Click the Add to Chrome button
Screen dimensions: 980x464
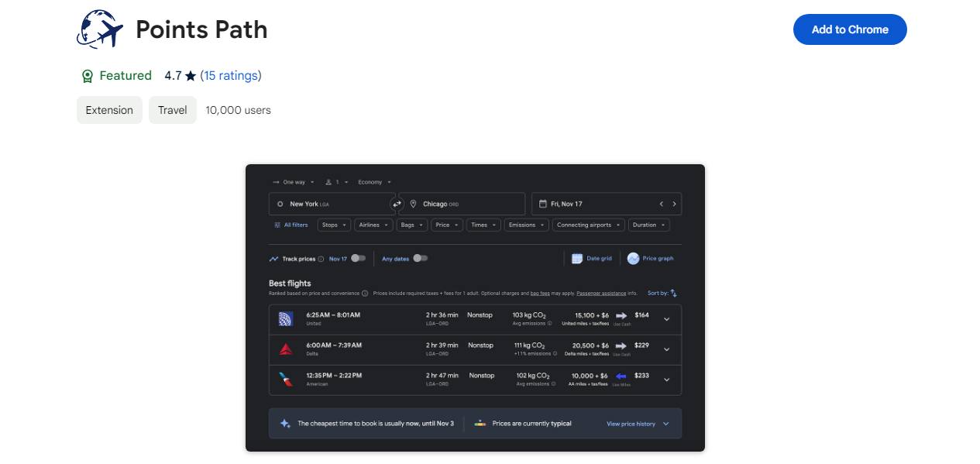849,29
